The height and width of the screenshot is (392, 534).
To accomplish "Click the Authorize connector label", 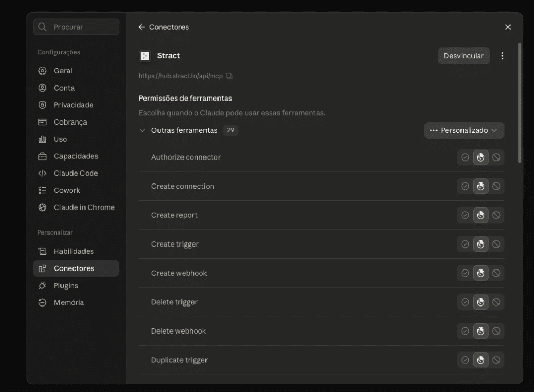I will coord(186,157).
